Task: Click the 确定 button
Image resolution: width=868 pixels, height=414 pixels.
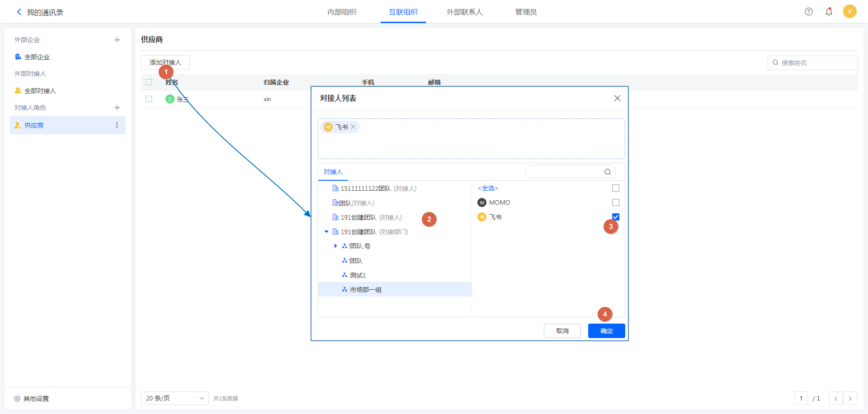Action: (606, 331)
